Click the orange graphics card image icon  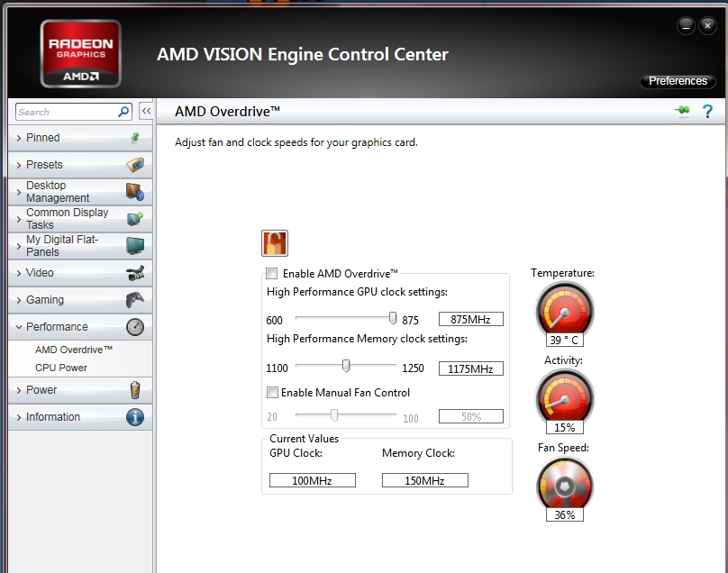coord(275,243)
